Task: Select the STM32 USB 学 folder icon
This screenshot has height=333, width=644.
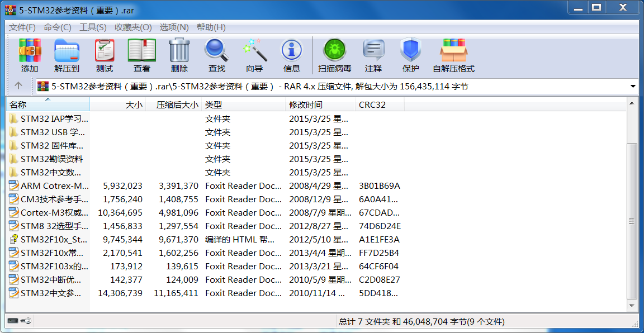Action: 13,132
